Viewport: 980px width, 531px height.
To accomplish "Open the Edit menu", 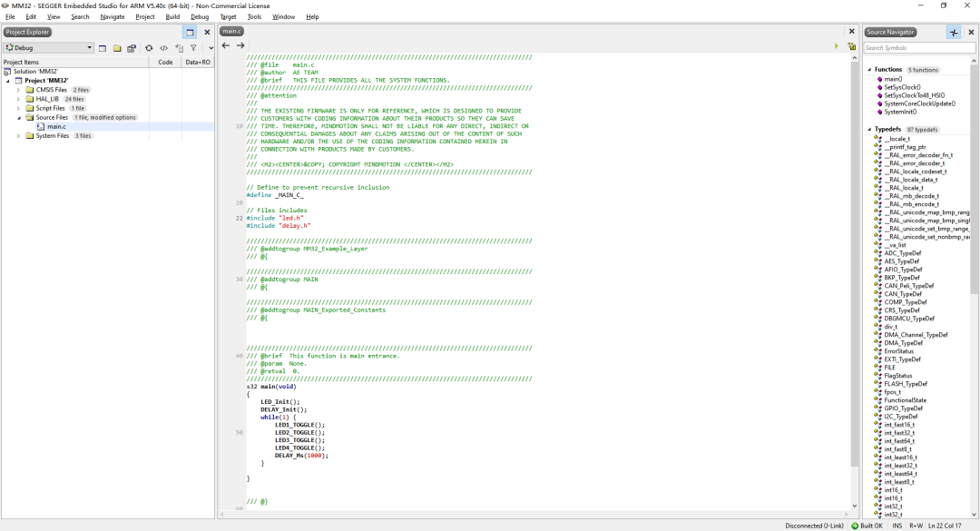I will click(31, 17).
